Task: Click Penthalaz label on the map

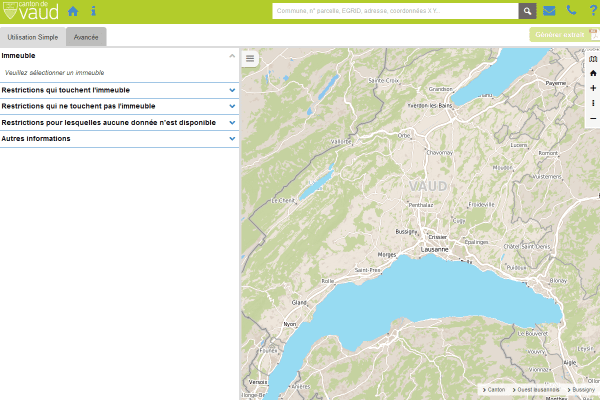Action: pyautogui.click(x=421, y=205)
